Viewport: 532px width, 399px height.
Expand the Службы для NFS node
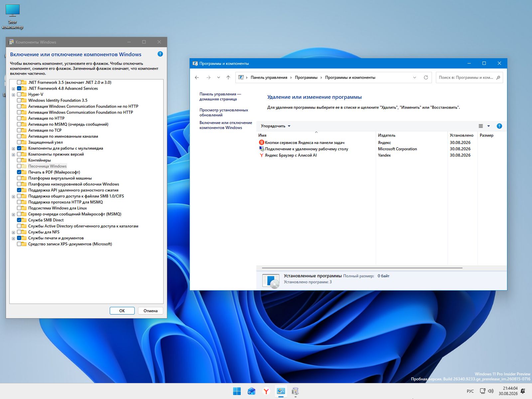click(x=13, y=232)
